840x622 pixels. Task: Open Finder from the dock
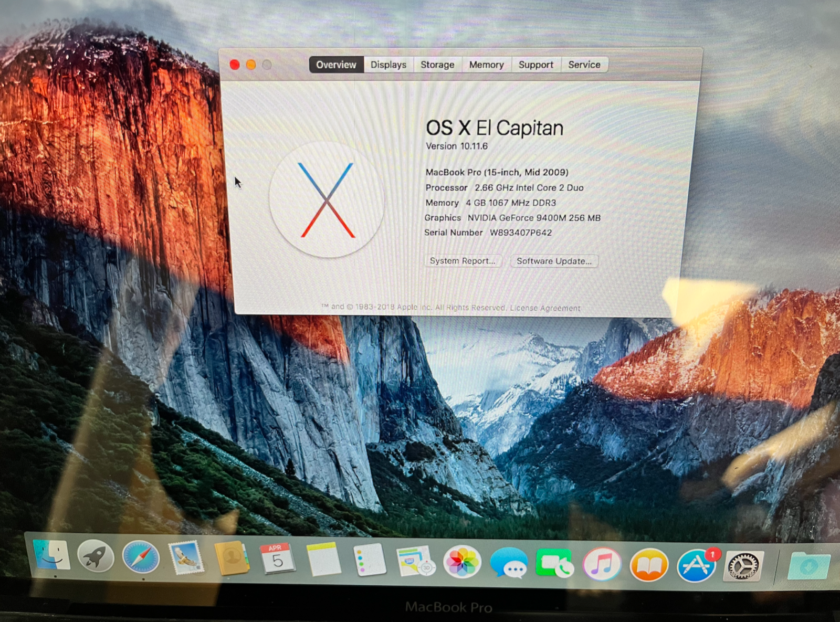(51, 555)
